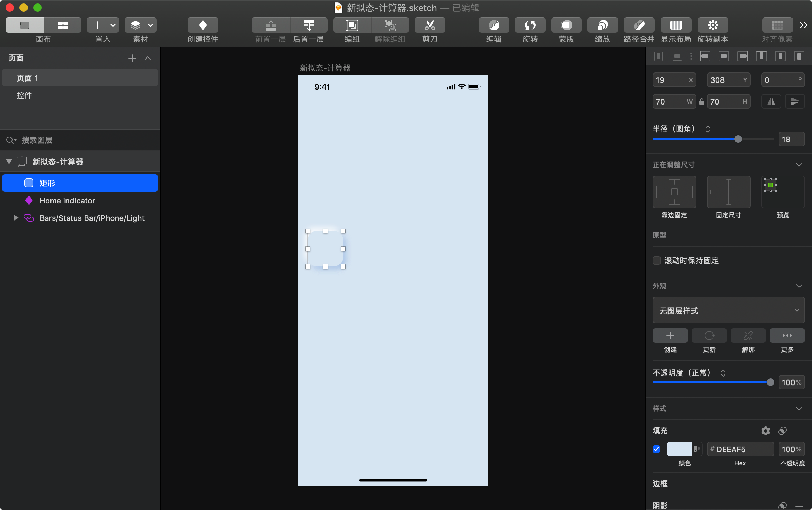The image size is (812, 510).
Task: Click the 解除编组 ungroup icon
Action: coord(390,25)
